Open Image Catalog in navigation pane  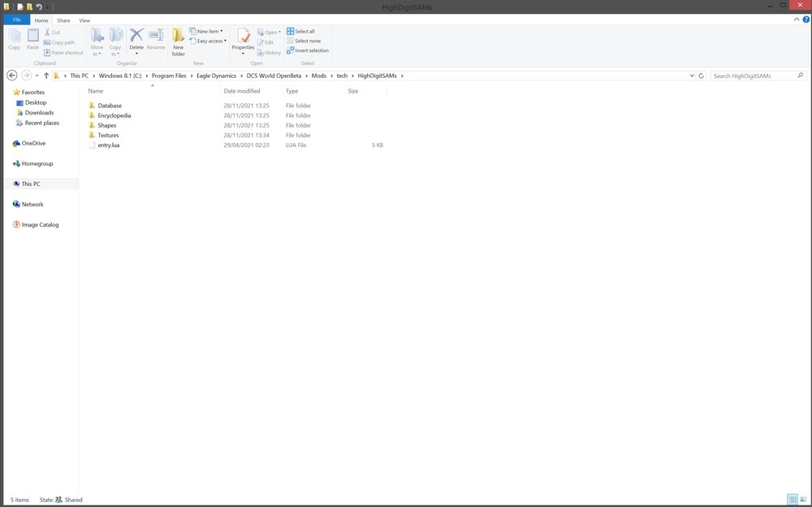(40, 225)
